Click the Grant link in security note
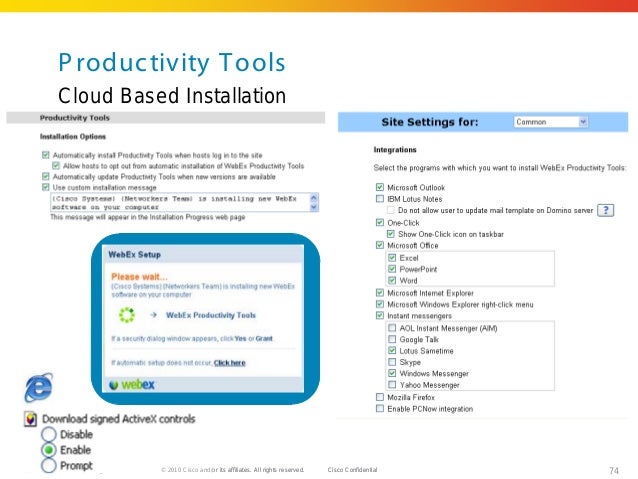Screen dimensions: 638x479 pyautogui.click(x=264, y=338)
